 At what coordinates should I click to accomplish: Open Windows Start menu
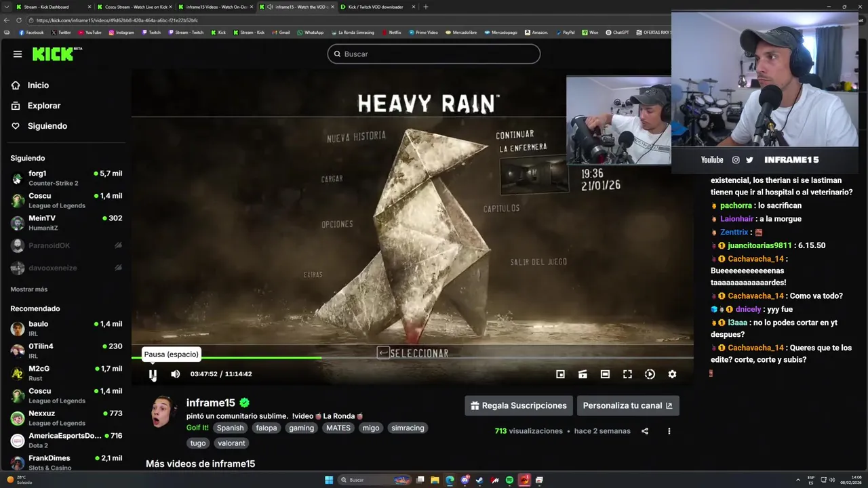(x=329, y=480)
